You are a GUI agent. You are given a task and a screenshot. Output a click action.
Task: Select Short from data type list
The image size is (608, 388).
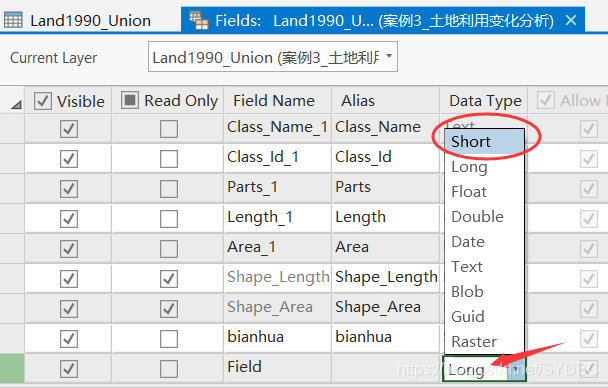(484, 142)
